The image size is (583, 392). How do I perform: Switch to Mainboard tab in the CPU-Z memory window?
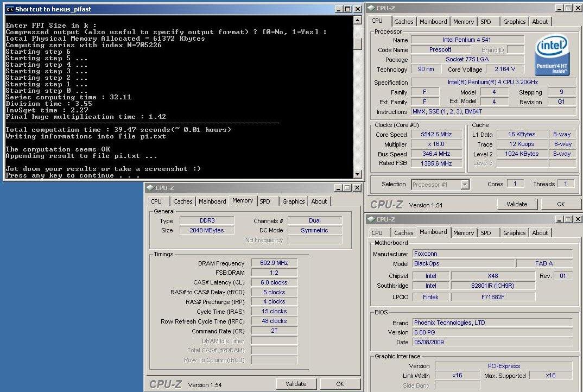pos(212,201)
